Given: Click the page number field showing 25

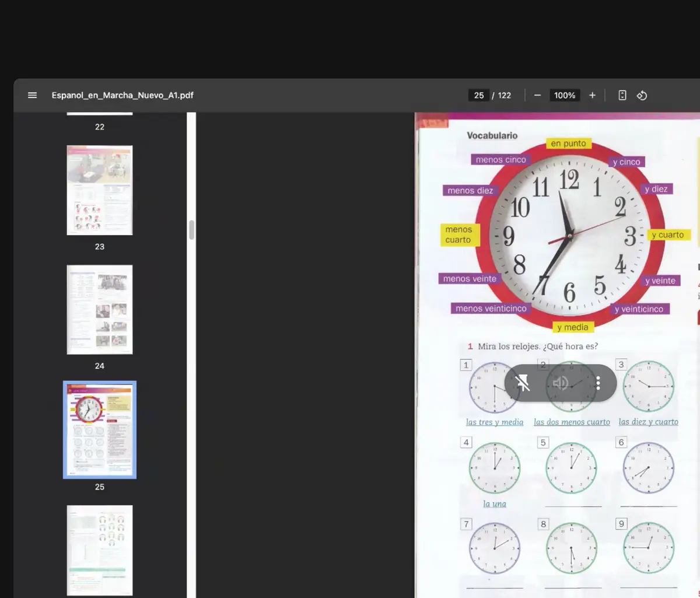Looking at the screenshot, I should click(479, 95).
